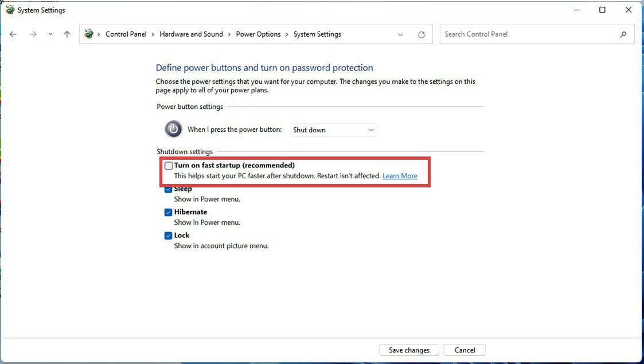644x364 pixels.
Task: Uncheck the Sleep shutdown setting
Action: (168, 189)
